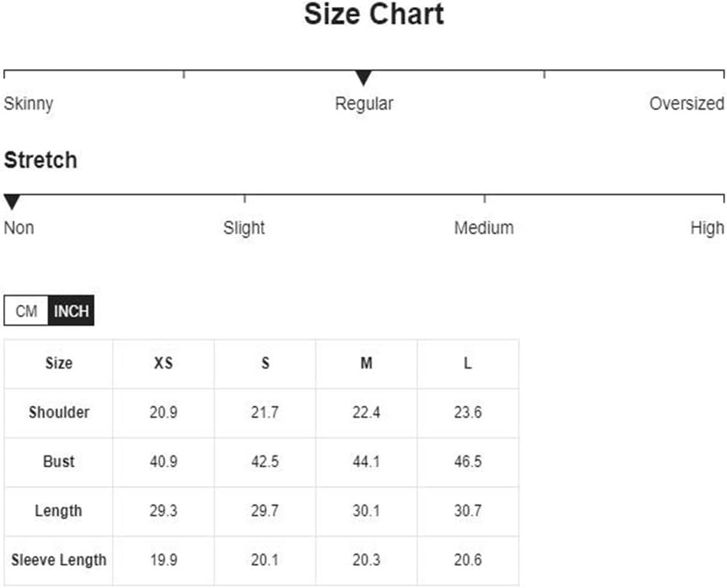
Task: Click the Size Chart heading
Action: click(374, 14)
